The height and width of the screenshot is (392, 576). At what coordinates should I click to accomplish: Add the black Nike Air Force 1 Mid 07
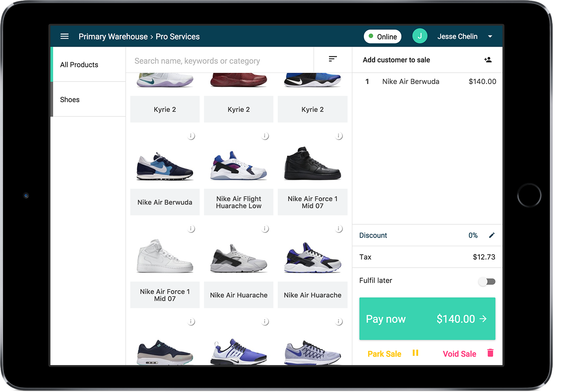pyautogui.click(x=313, y=173)
